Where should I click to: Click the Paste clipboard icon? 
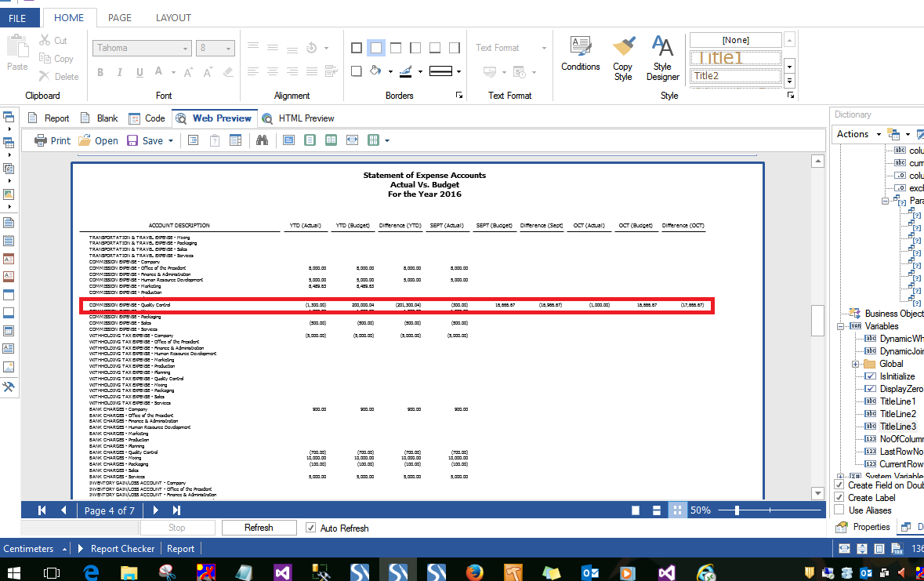click(17, 46)
